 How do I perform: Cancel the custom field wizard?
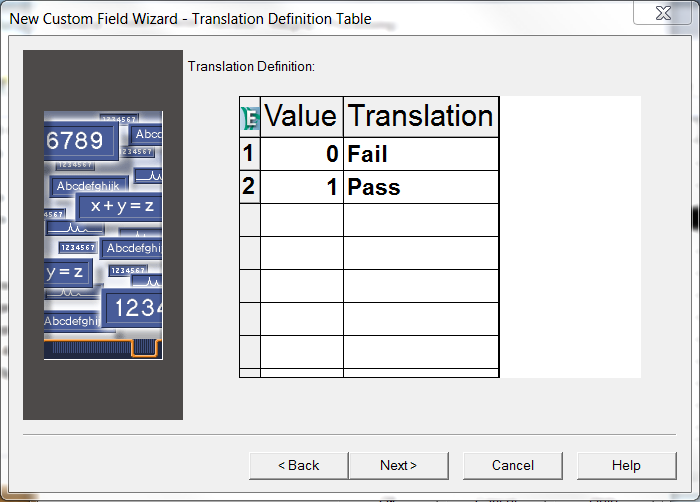[x=512, y=466]
